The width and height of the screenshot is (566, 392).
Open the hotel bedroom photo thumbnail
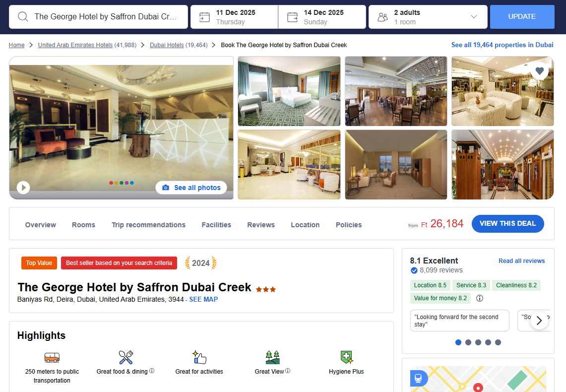click(289, 91)
